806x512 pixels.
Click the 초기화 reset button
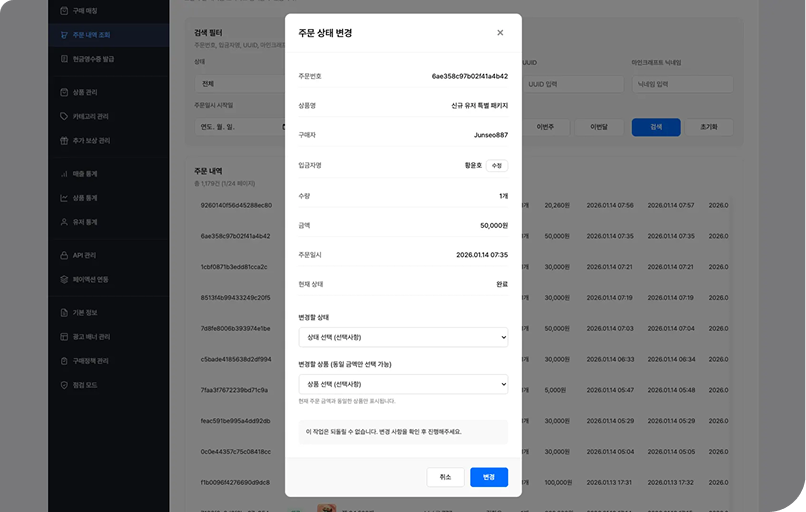709,127
